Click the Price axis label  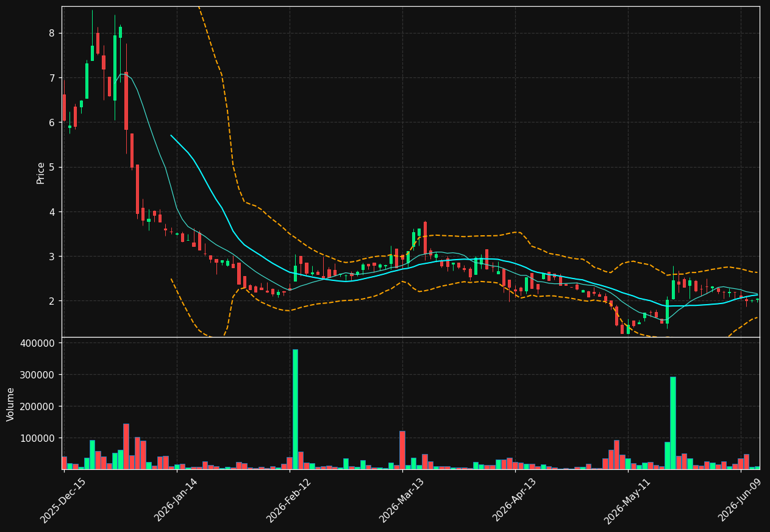coord(41,172)
